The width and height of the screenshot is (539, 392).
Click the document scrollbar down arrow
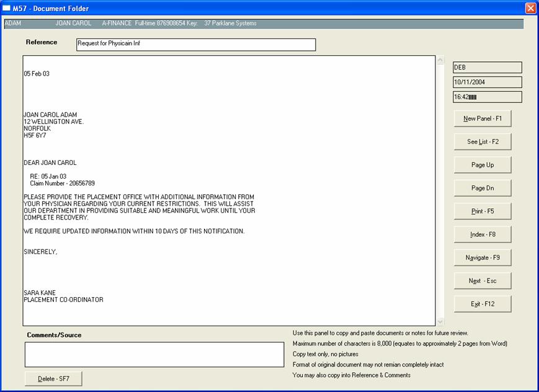[440, 322]
